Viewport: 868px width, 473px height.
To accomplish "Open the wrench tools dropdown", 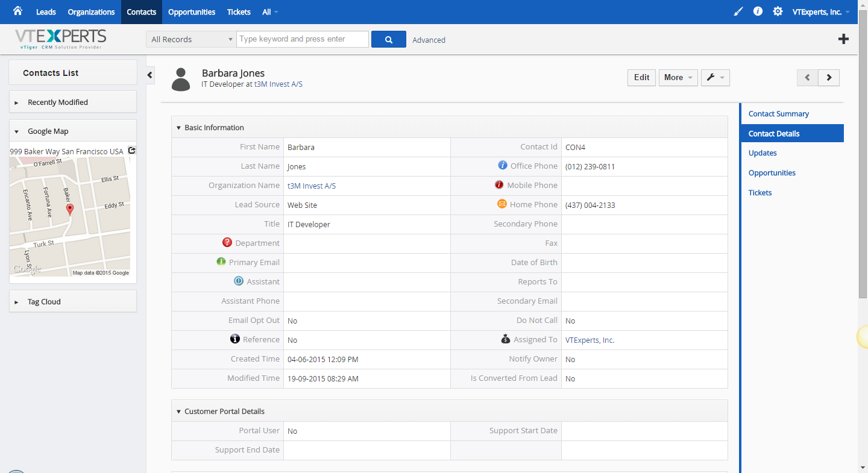I will 715,78.
